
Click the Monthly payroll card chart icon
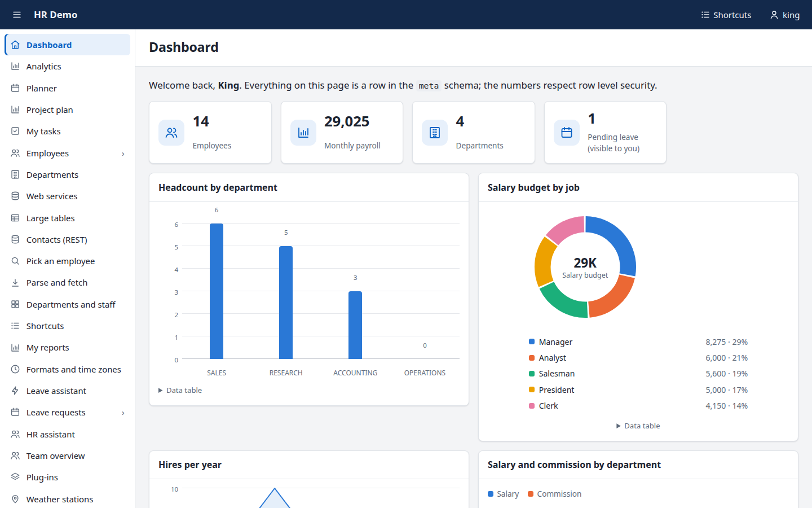(x=303, y=133)
